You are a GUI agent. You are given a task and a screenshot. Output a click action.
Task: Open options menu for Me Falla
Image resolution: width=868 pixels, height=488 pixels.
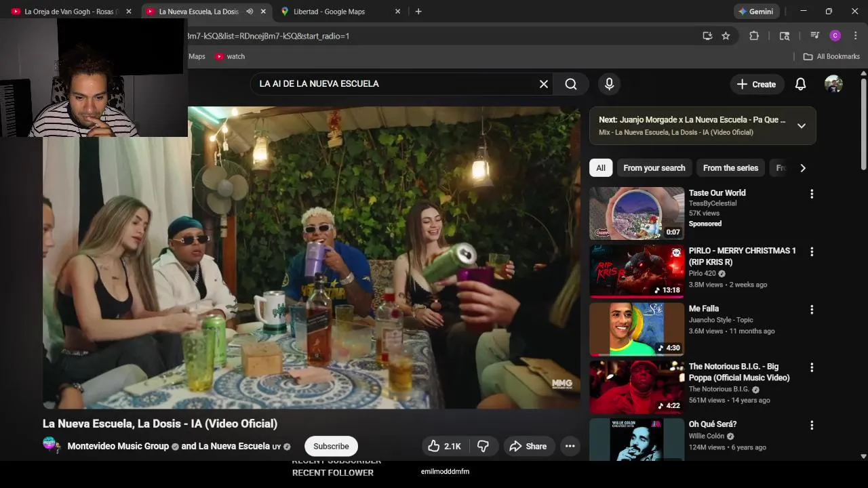[811, 310]
